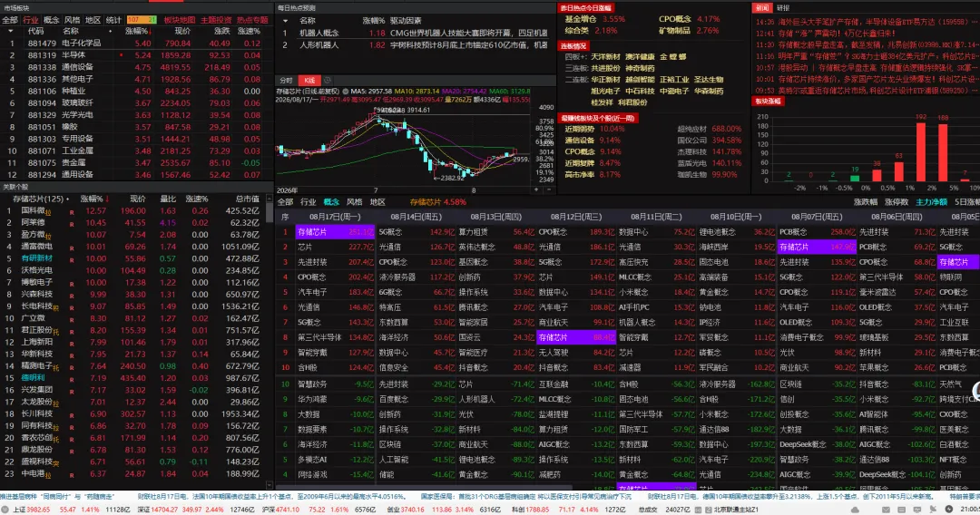The height and width of the screenshot is (515, 980).
Task: Select 涨停数 ranking mode in heatmap
Action: 897,202
